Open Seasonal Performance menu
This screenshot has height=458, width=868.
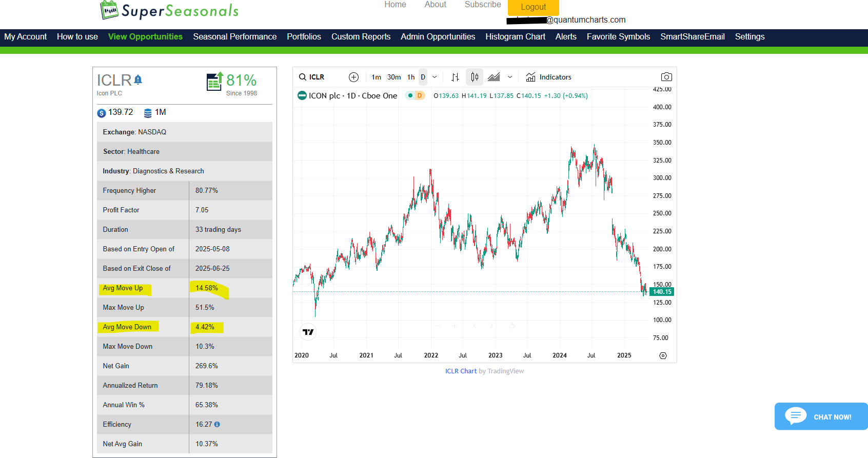pyautogui.click(x=235, y=36)
